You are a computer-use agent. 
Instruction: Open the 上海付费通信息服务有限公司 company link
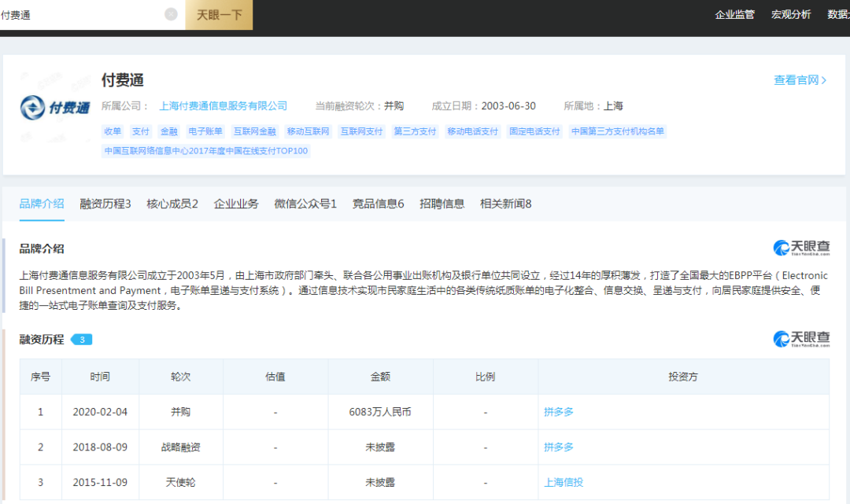(x=224, y=106)
